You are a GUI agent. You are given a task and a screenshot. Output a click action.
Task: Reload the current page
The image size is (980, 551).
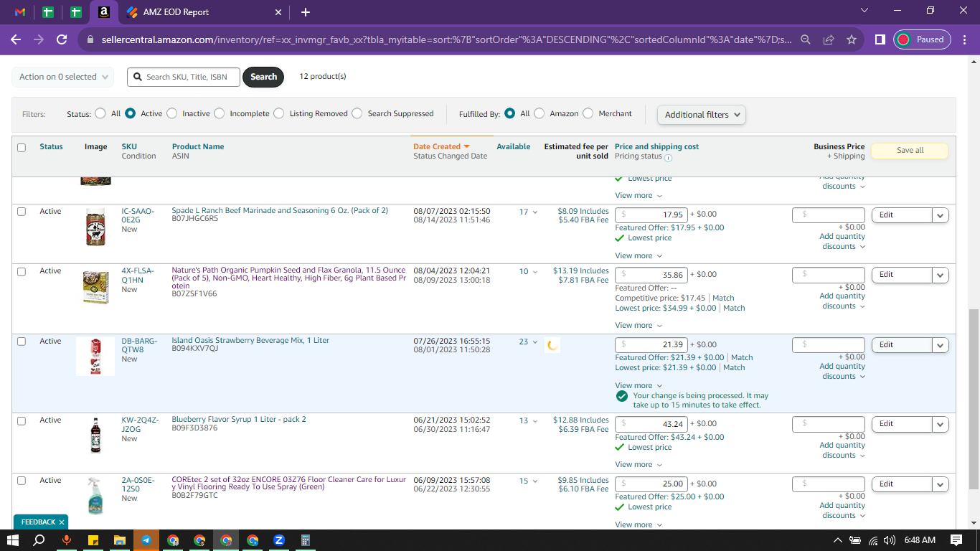coord(62,39)
